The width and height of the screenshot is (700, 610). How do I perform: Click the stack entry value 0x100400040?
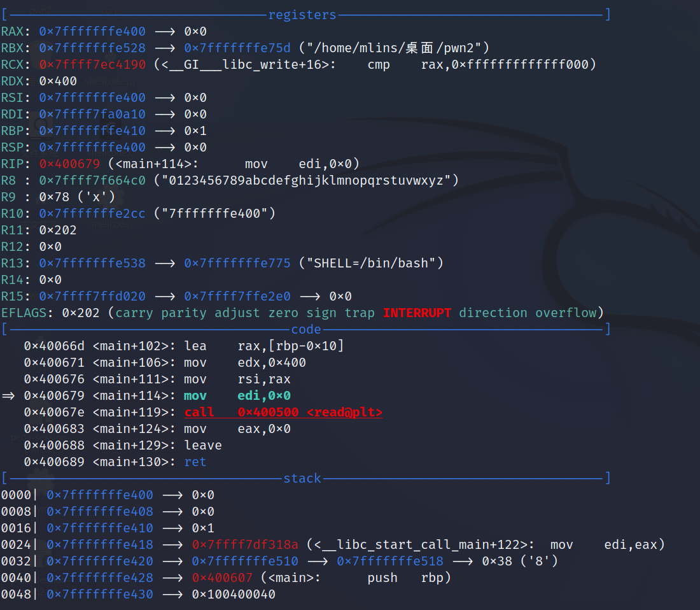click(234, 594)
